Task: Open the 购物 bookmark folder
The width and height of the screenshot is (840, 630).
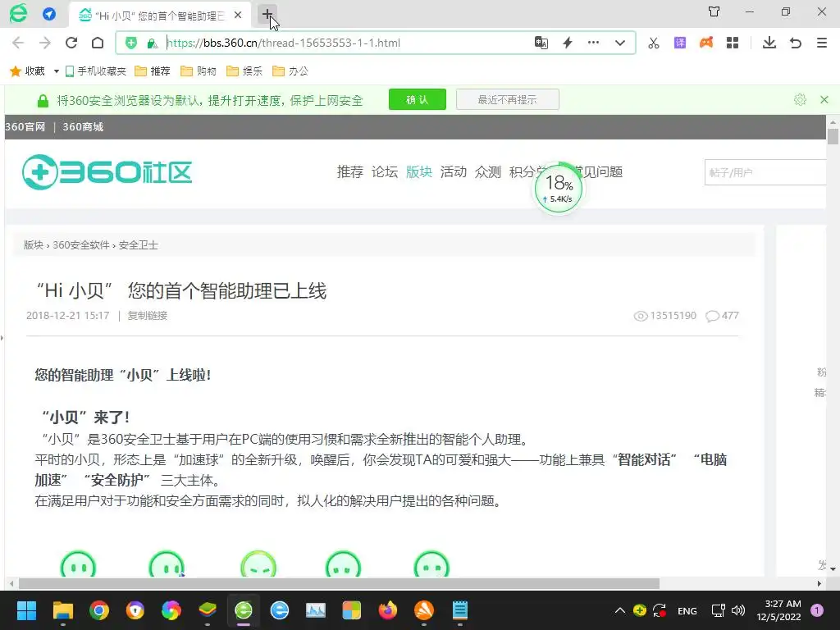Action: click(x=199, y=71)
